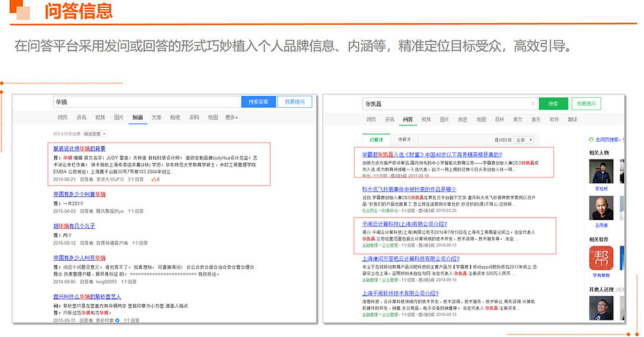Open the 视频 tab in right search panel

point(426,120)
